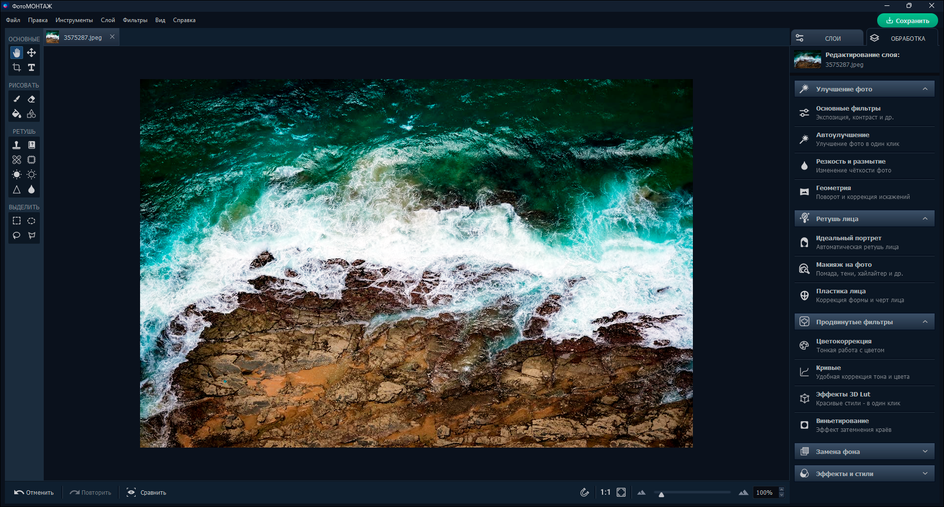Increase zoom with stepper up arrow
The image size is (944, 507).
(781, 490)
